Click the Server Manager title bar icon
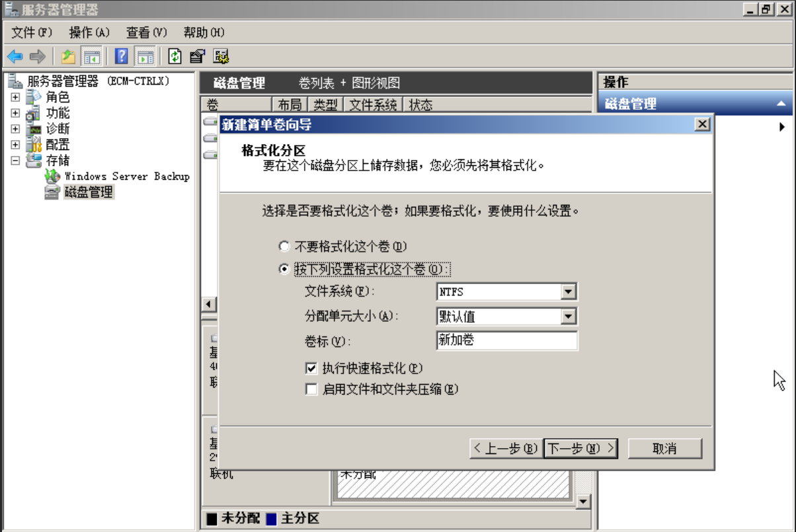The image size is (796, 532). (x=11, y=9)
